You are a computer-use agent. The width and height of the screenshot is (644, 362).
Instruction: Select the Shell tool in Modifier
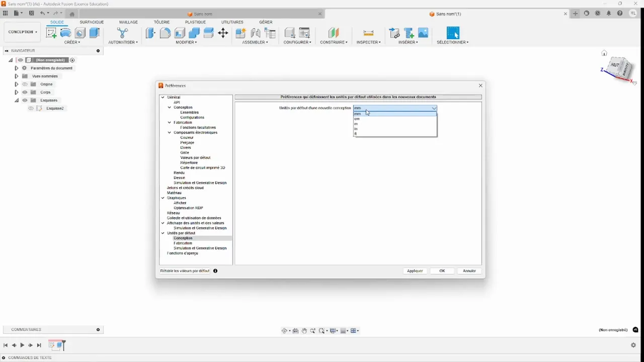(x=180, y=33)
